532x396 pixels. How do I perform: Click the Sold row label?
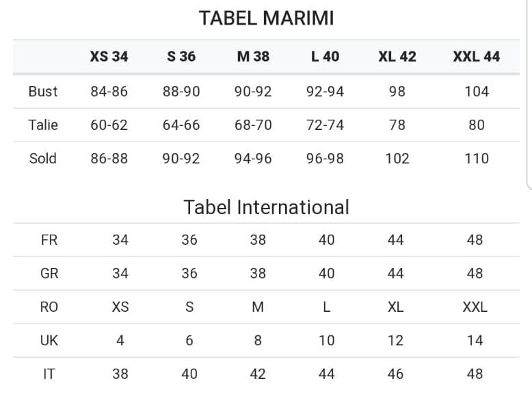click(x=43, y=159)
